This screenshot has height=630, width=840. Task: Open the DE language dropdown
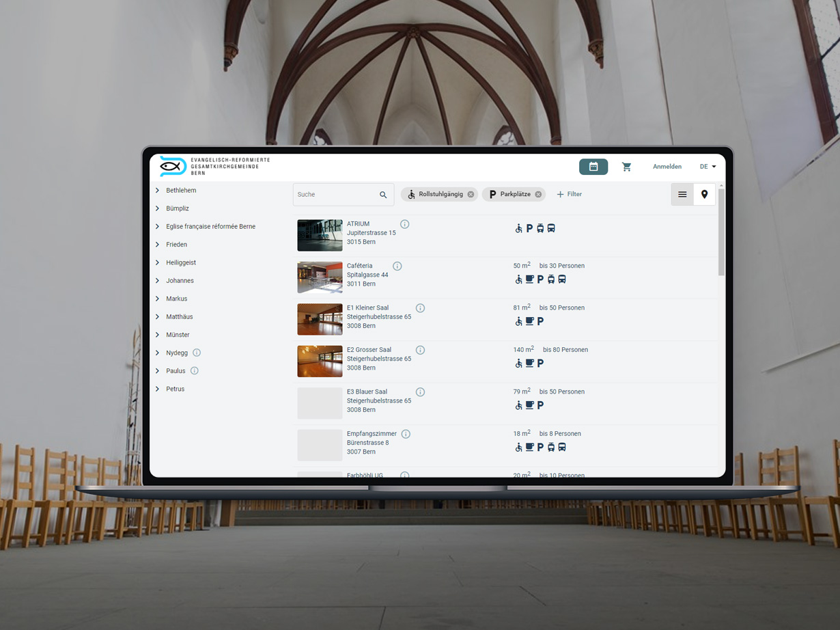point(708,167)
